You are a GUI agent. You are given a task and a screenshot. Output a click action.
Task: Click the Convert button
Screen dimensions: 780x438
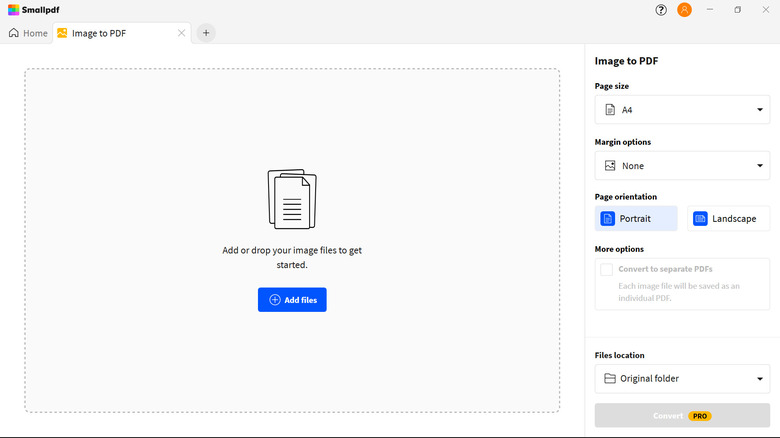click(x=667, y=416)
